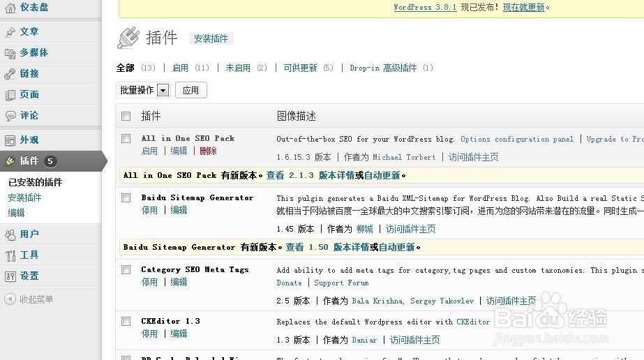Collapse the sidebar with 收起菜单
The width and height of the screenshot is (644, 360).
tap(36, 299)
